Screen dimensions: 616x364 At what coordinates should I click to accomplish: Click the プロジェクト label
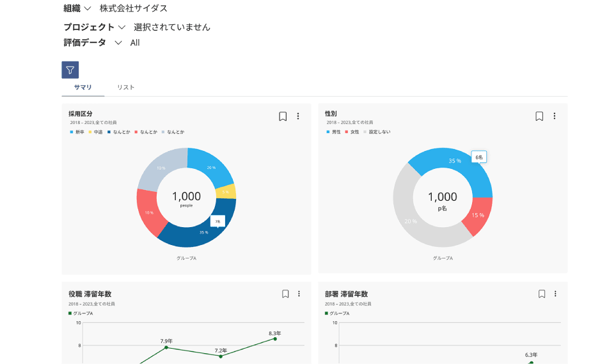point(89,27)
